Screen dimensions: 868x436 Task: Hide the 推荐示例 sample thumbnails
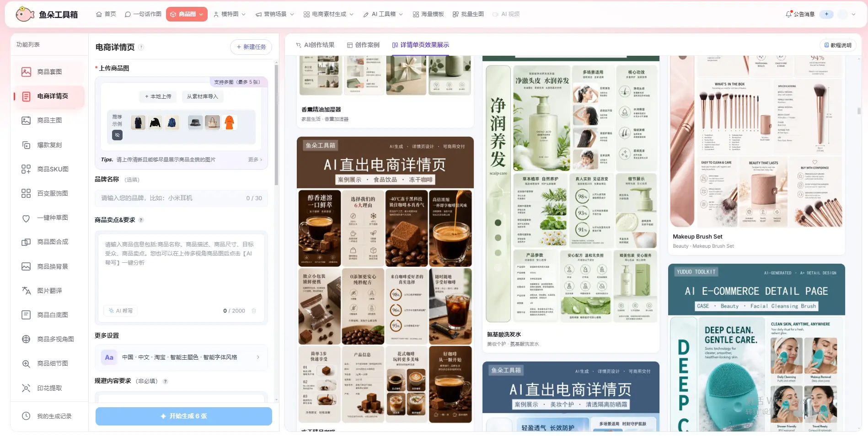[118, 135]
